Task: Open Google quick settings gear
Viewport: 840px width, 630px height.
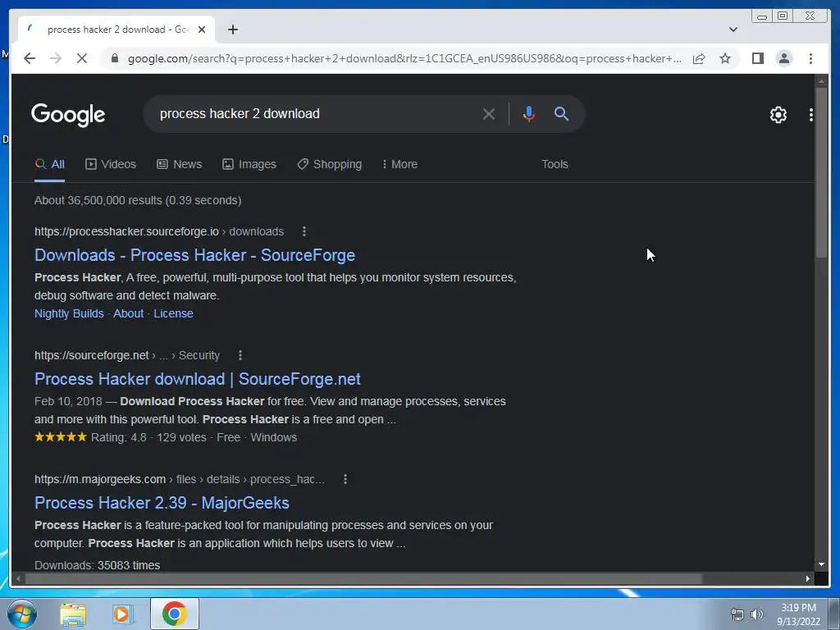Action: coord(778,114)
